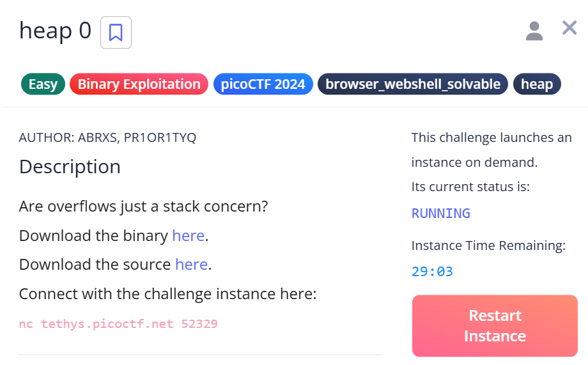Click the Binary Exploitation category tag
The image size is (588, 365).
point(139,84)
